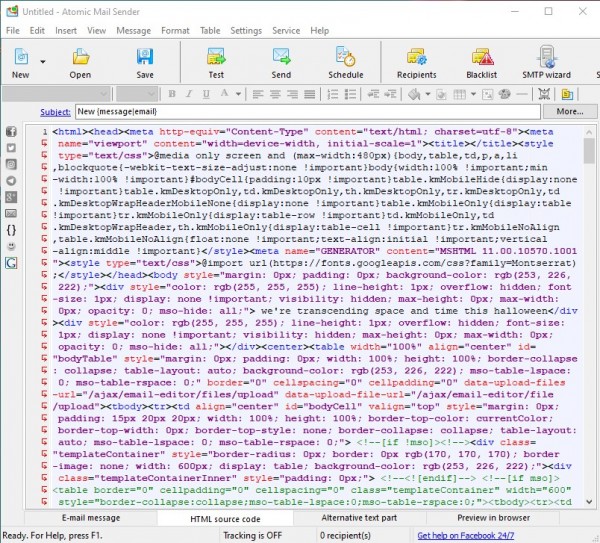The height and width of the screenshot is (543, 600).
Task: Click the code editor scroll down arrow
Action: point(589,502)
